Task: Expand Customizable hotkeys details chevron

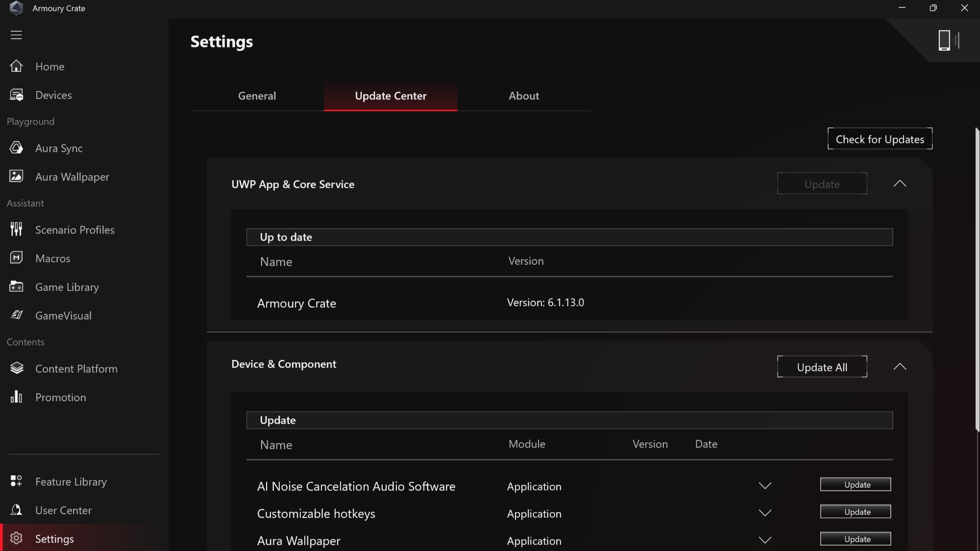Action: [x=765, y=513]
